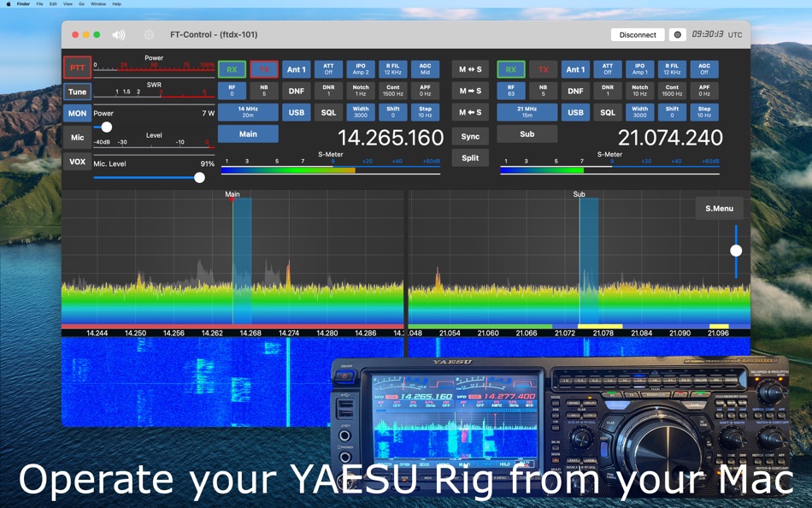Adjust the Mic. Level slider knob
The image size is (812, 508).
pyautogui.click(x=199, y=178)
